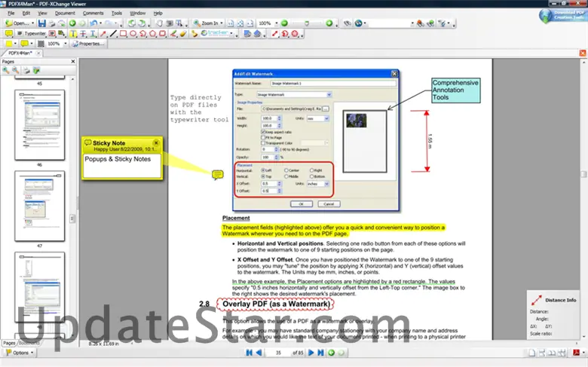Choose the Zoom In tool

point(206,23)
